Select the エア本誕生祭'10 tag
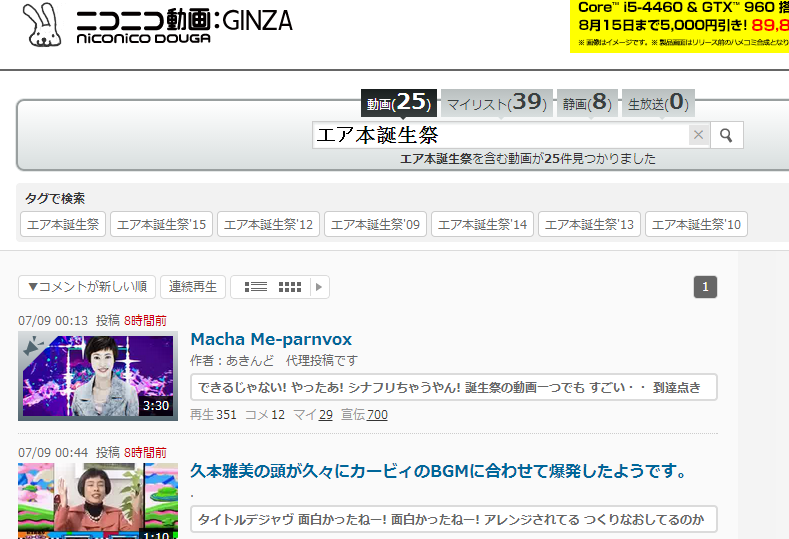Image resolution: width=789 pixels, height=539 pixels. 696,224
